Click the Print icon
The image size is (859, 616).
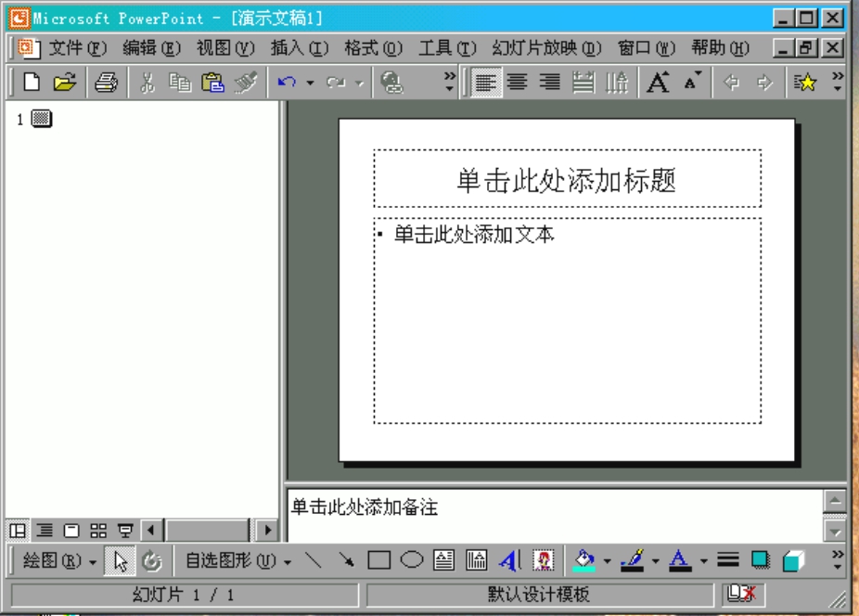click(107, 83)
